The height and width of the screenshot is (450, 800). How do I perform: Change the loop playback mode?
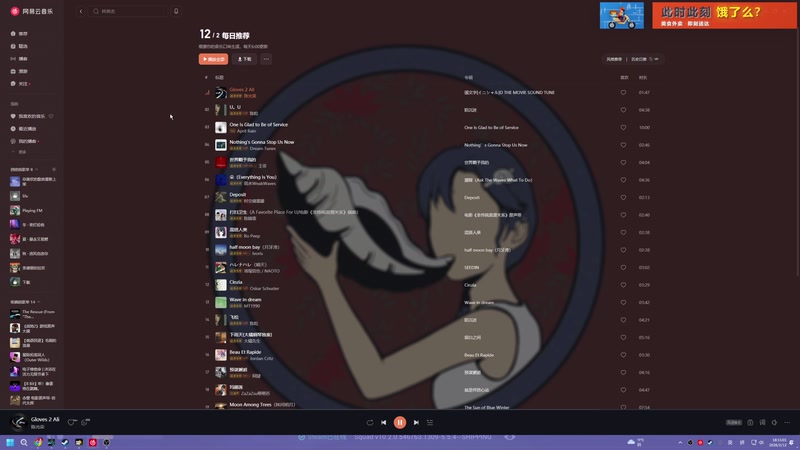click(370, 422)
